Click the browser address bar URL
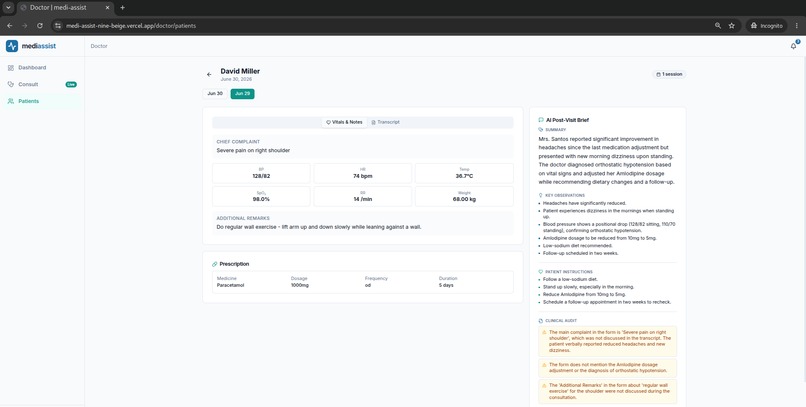This screenshot has height=407, width=806. (x=131, y=26)
